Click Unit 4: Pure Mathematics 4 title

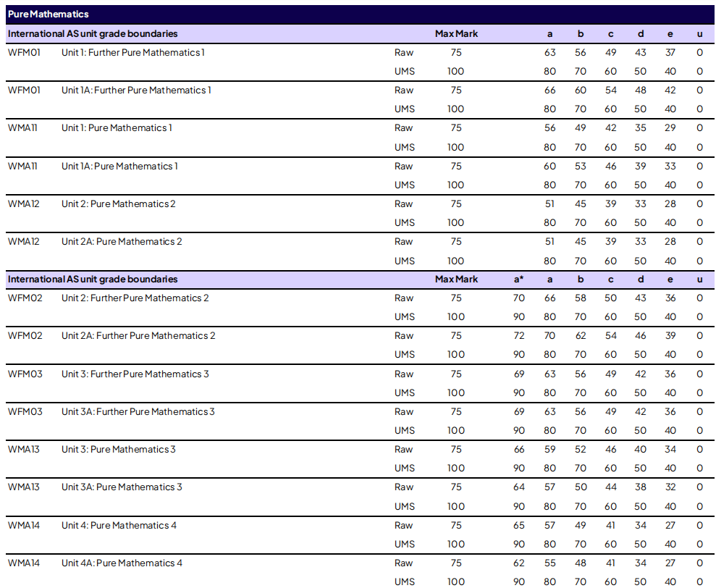click(119, 526)
